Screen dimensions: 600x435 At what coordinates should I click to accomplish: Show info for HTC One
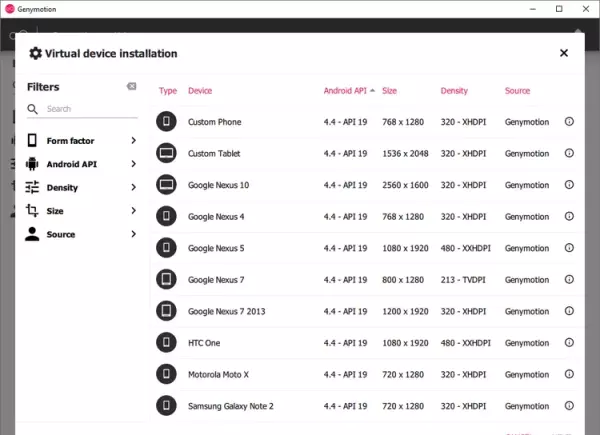click(569, 342)
